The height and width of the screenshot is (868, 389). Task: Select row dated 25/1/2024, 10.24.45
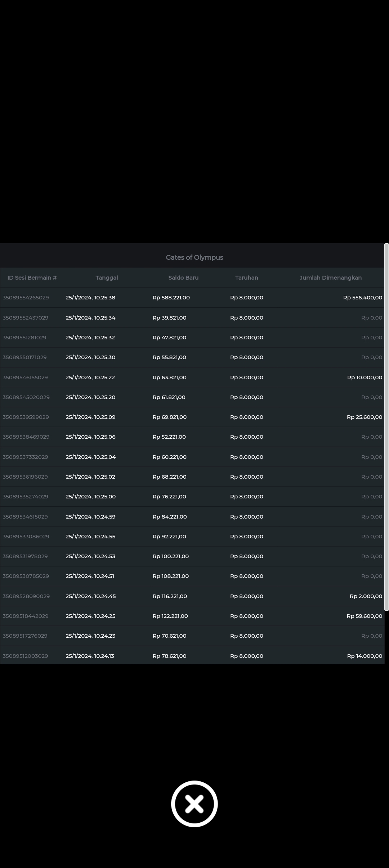coord(90,596)
